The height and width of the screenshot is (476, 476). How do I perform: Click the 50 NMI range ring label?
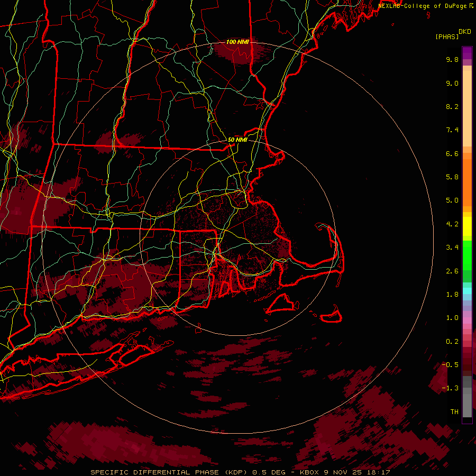237,140
